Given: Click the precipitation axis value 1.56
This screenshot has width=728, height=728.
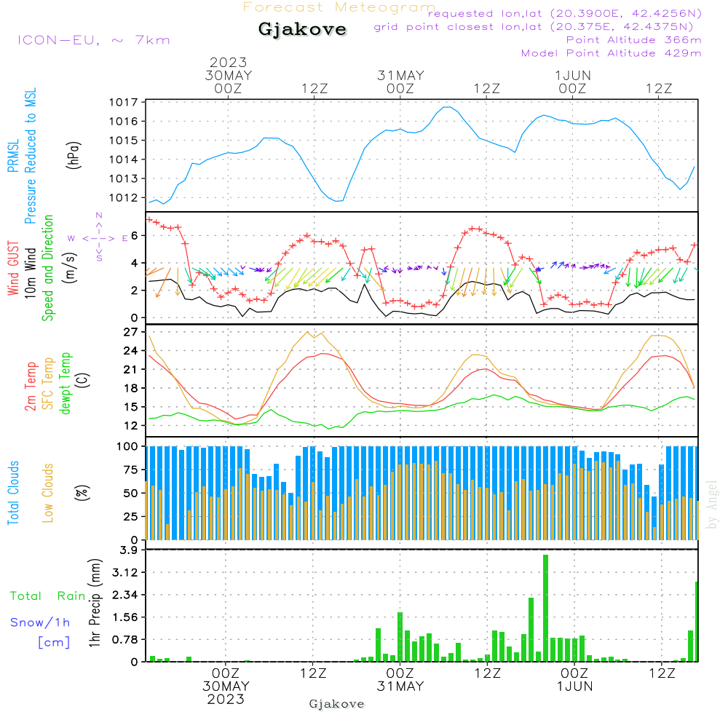Looking at the screenshot, I should (x=125, y=617).
